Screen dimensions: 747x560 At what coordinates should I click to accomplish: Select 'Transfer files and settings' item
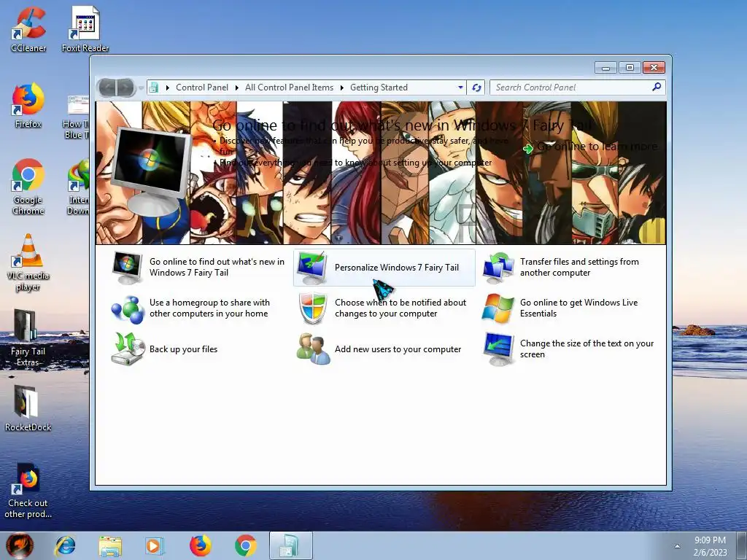click(x=569, y=267)
